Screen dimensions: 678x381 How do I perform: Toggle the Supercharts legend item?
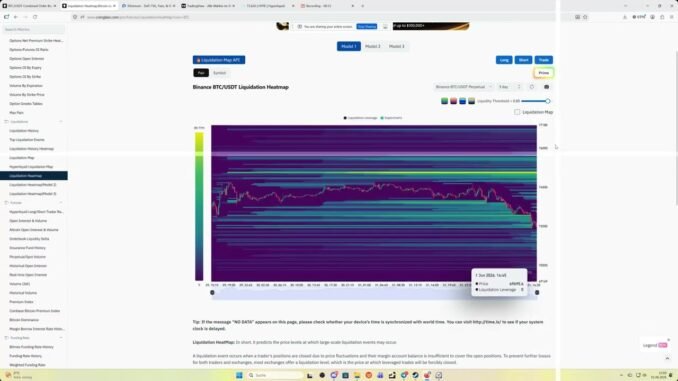coord(391,118)
